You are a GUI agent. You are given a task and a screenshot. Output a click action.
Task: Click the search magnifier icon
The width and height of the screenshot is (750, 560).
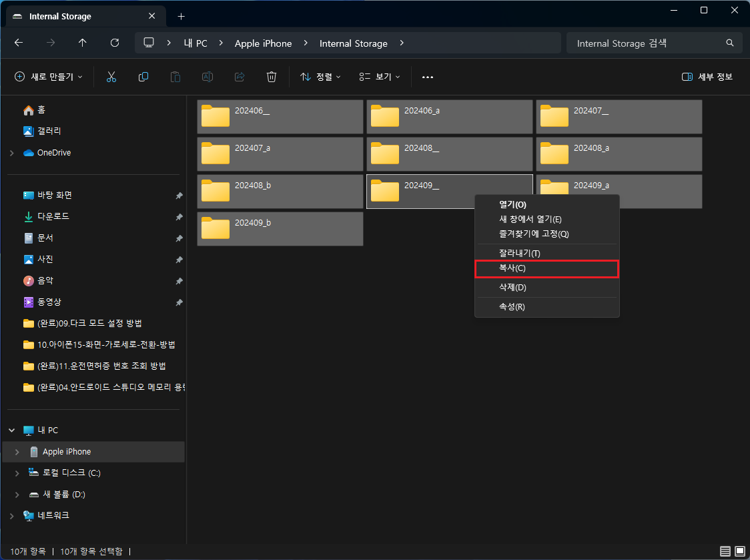click(x=730, y=43)
